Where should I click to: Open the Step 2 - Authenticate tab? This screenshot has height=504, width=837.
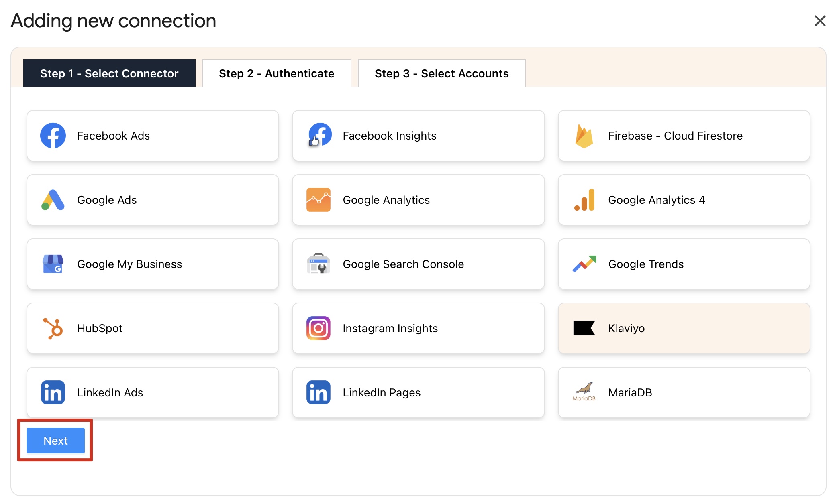coord(277,73)
